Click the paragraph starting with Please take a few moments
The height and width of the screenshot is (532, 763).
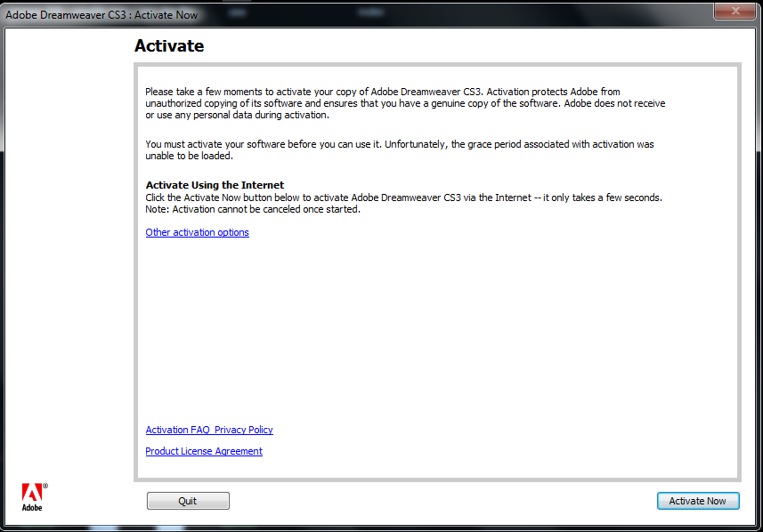coord(405,103)
